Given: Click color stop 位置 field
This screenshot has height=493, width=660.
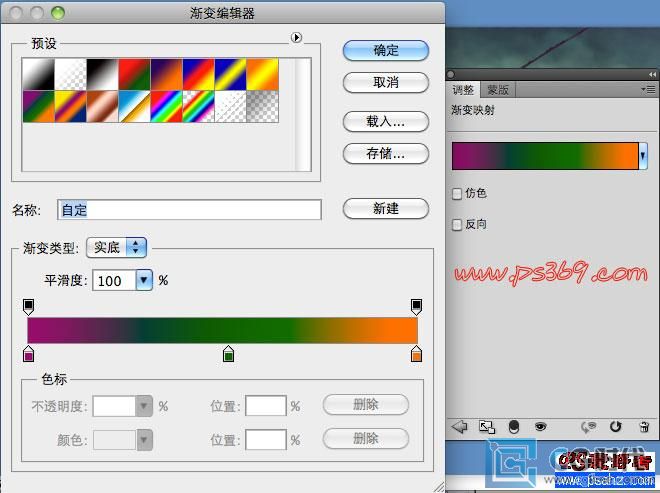Looking at the screenshot, I should 266,440.
